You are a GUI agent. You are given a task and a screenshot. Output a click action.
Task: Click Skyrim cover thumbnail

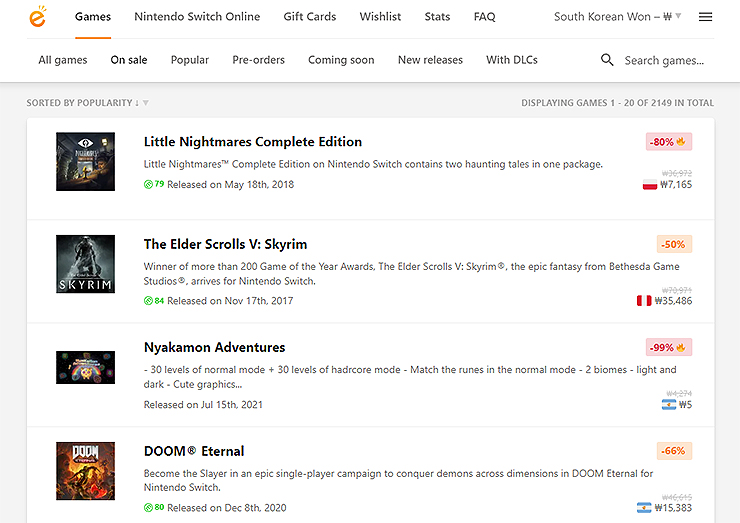coord(85,264)
